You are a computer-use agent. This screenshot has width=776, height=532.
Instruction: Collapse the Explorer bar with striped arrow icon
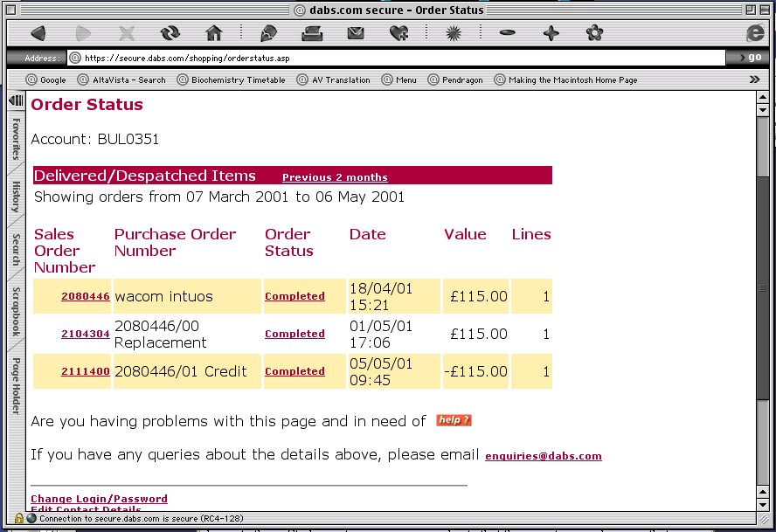pyautogui.click(x=17, y=100)
